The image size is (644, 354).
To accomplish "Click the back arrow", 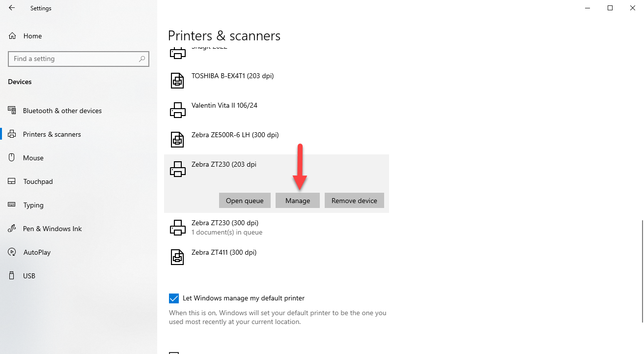I will click(x=11, y=8).
